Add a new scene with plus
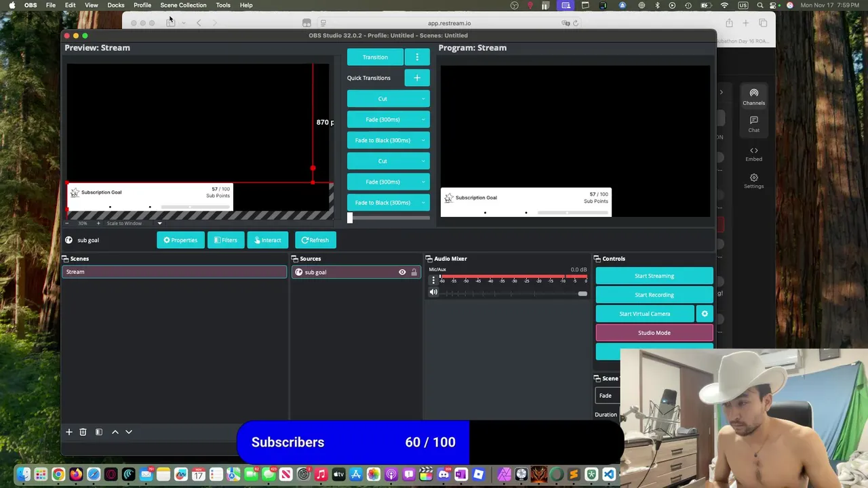Screen dimensions: 868x488 [x=68, y=432]
